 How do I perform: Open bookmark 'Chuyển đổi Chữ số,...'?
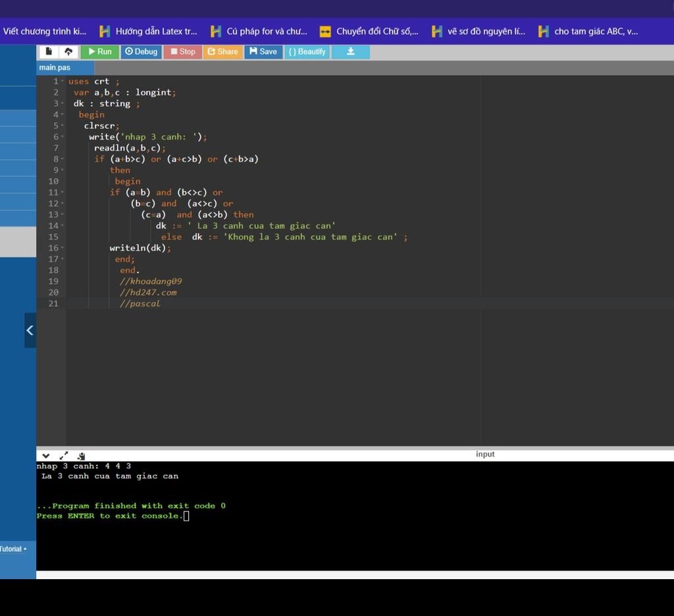(369, 32)
